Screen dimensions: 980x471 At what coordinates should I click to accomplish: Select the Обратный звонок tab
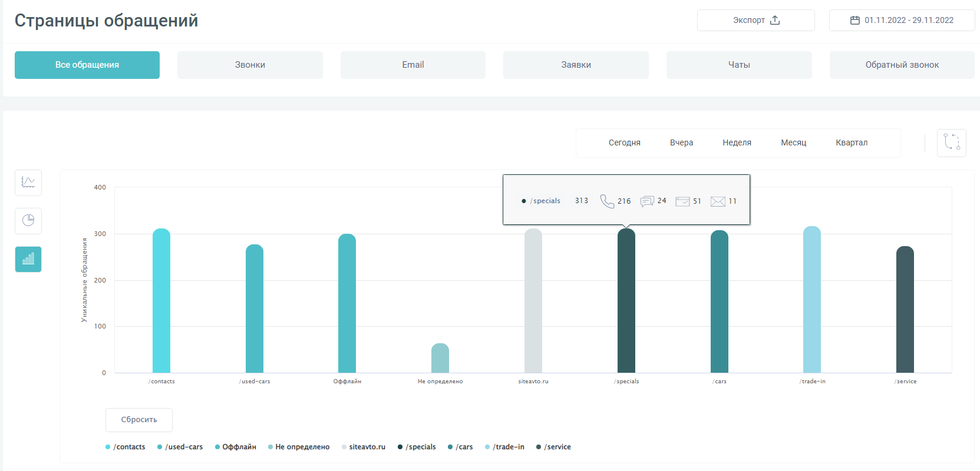tap(902, 65)
